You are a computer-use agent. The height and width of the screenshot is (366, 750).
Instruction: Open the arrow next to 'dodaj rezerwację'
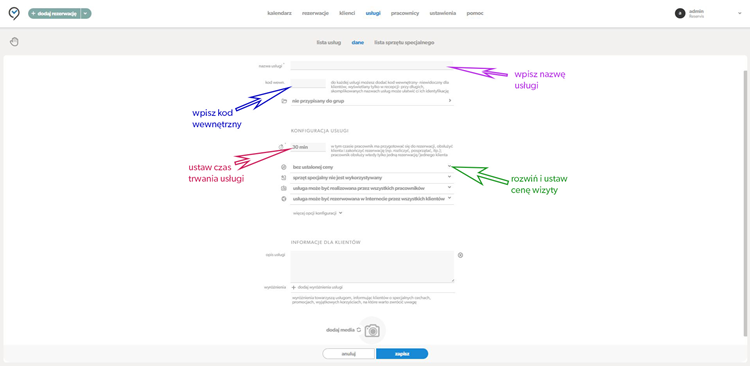tap(86, 14)
